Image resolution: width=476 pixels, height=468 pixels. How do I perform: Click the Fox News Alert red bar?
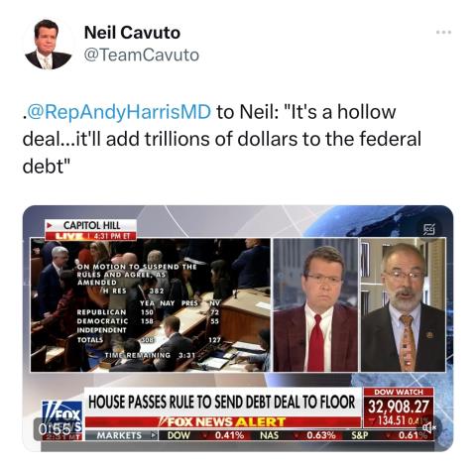(223, 422)
